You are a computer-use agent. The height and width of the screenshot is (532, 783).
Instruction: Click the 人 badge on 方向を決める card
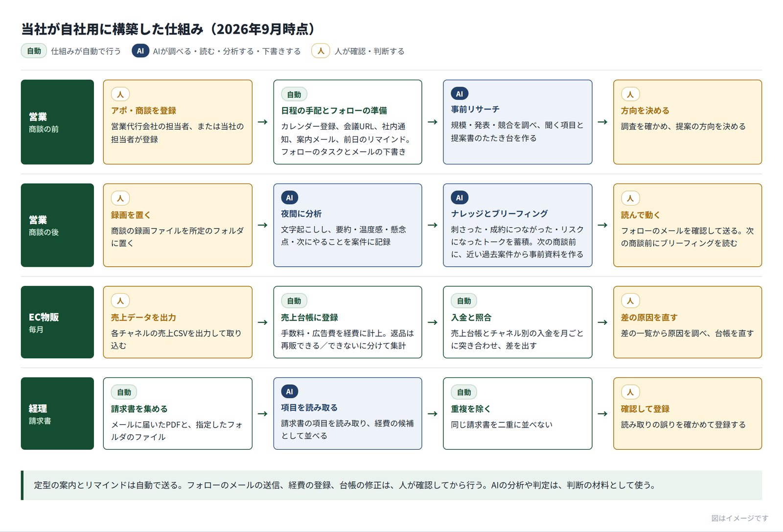(630, 94)
